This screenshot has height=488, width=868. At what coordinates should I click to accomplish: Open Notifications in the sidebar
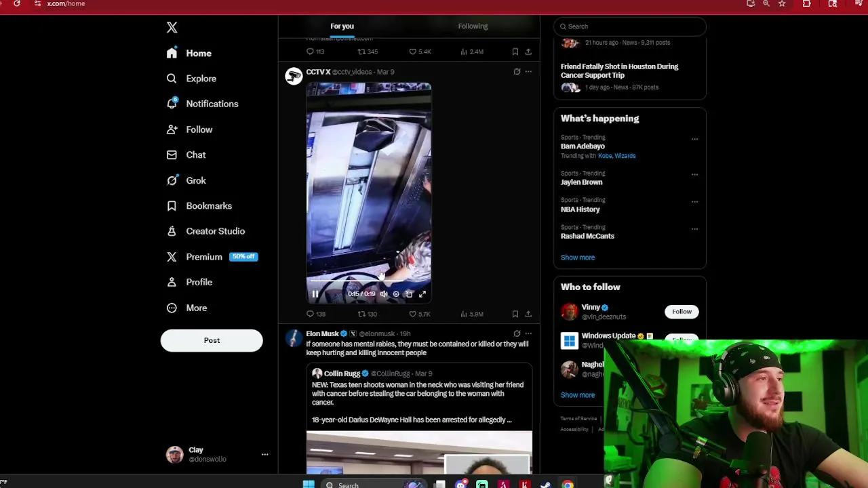(203, 104)
